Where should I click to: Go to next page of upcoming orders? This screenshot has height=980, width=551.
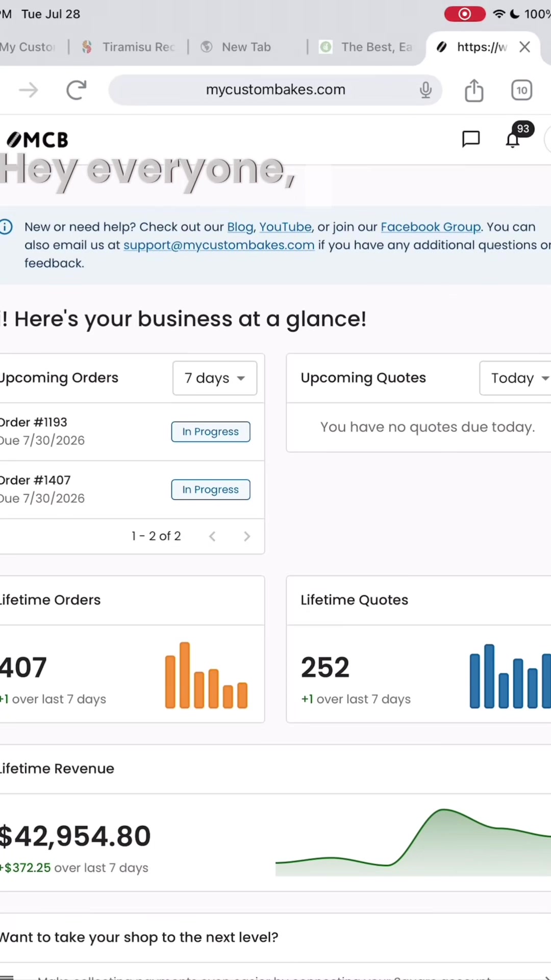coord(247,536)
